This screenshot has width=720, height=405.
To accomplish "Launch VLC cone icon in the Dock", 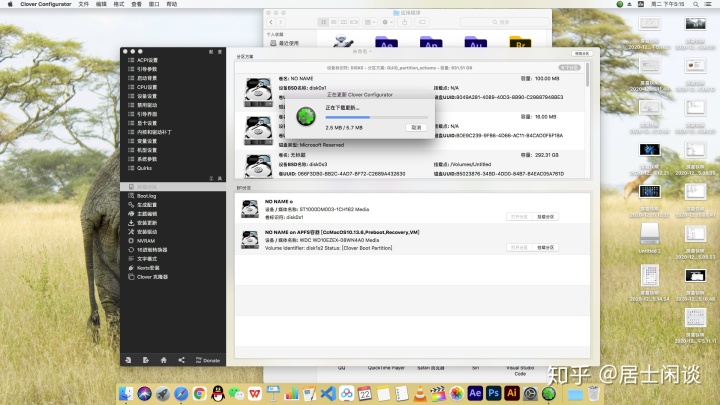I will pyautogui.click(x=420, y=394).
